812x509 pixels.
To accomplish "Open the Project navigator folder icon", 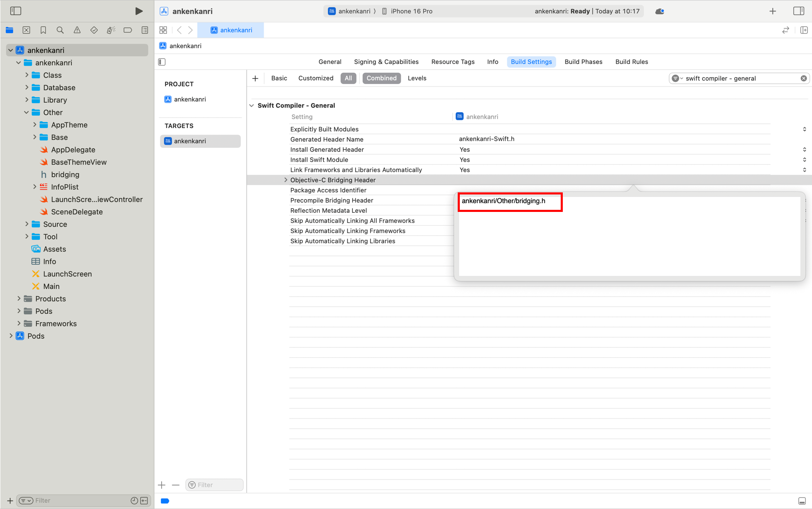I will point(10,30).
